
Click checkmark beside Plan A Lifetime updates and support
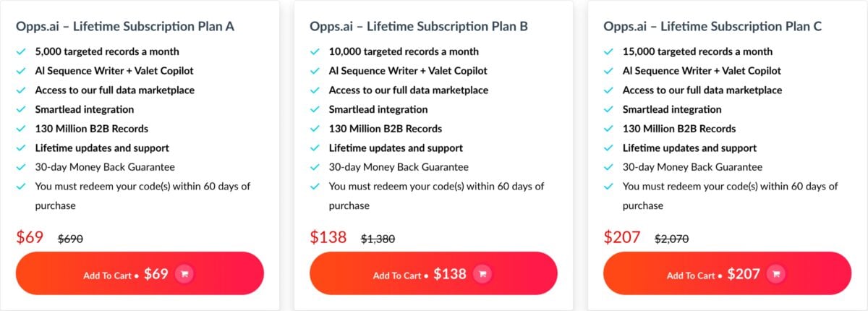[x=20, y=148]
